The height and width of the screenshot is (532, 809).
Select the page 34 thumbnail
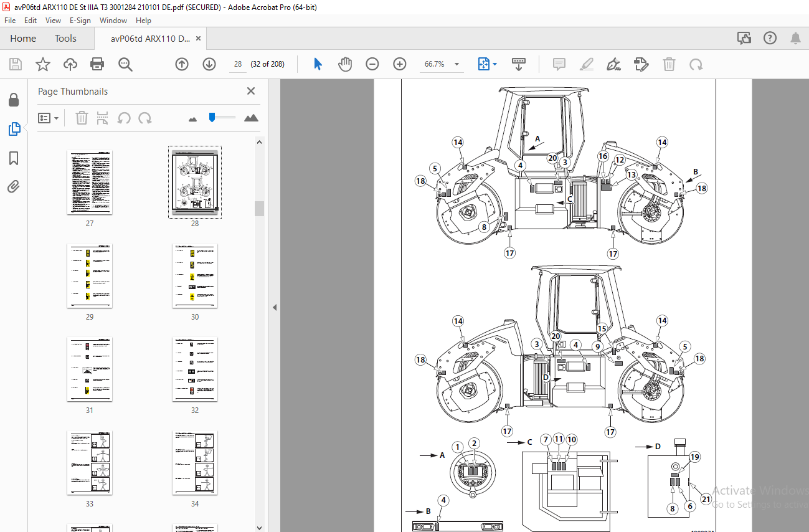point(195,463)
